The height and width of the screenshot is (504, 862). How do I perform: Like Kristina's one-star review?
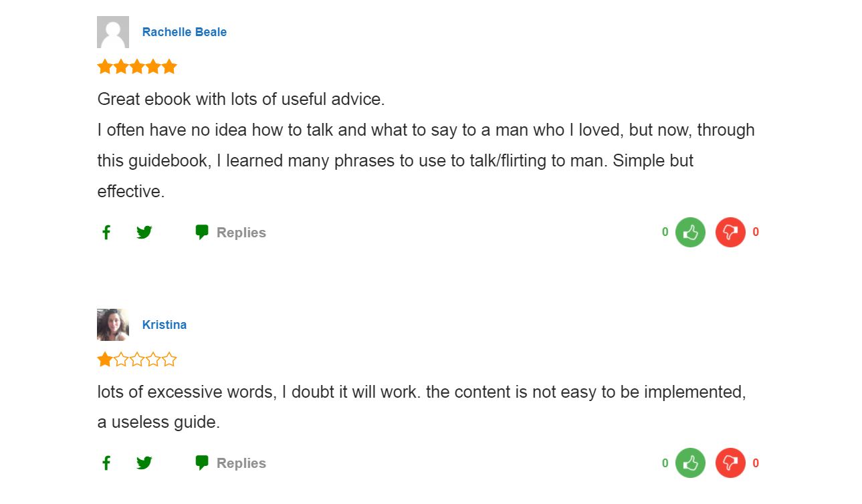690,463
